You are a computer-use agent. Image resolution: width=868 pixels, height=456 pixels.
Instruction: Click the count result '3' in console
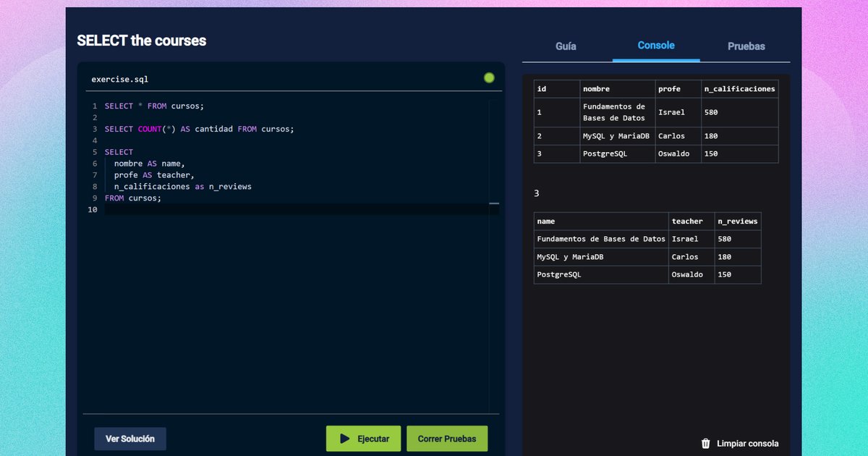[x=537, y=193]
